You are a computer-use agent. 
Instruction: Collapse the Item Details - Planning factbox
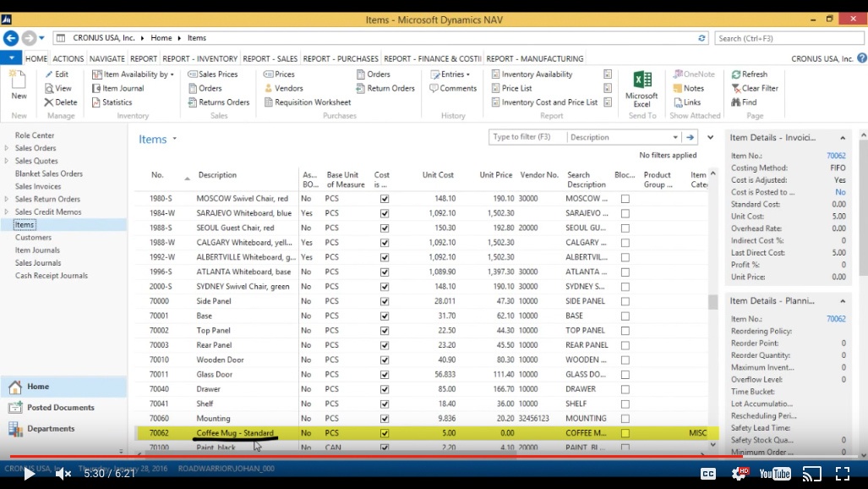[x=843, y=301]
